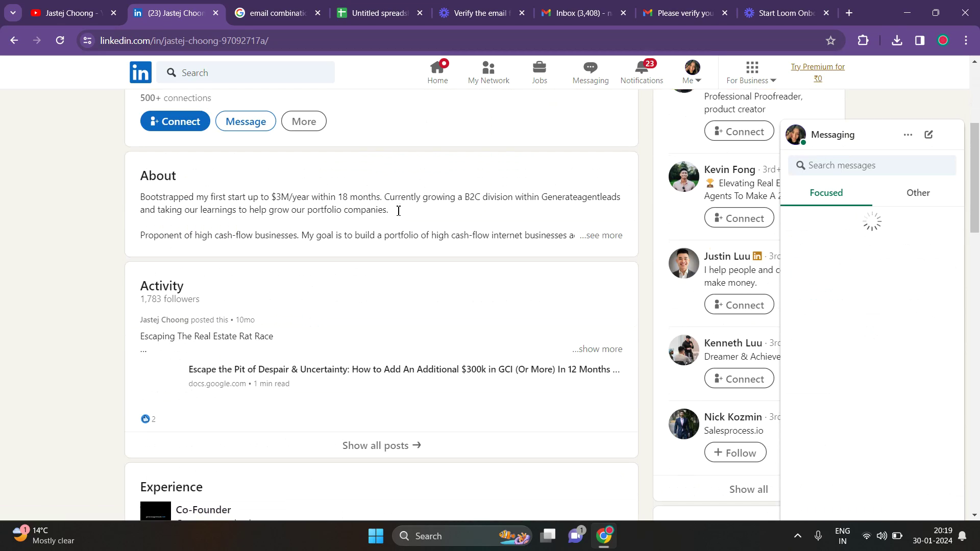
Task: Open Chrome tab search dropdown
Action: (13, 13)
